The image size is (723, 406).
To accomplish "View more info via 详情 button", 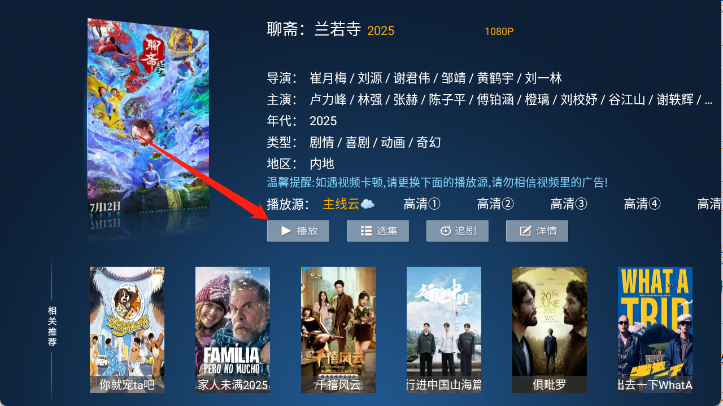I will click(537, 231).
